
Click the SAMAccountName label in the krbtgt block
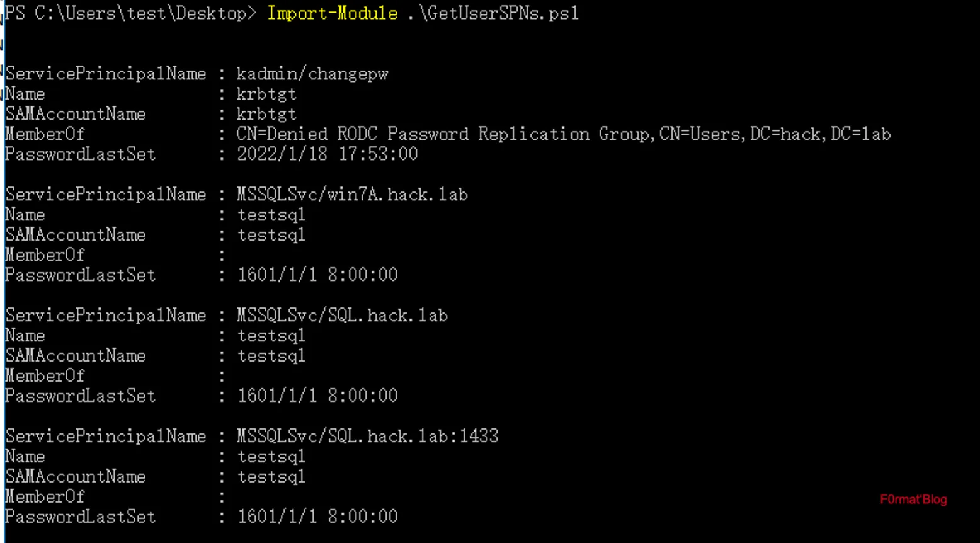(x=76, y=114)
